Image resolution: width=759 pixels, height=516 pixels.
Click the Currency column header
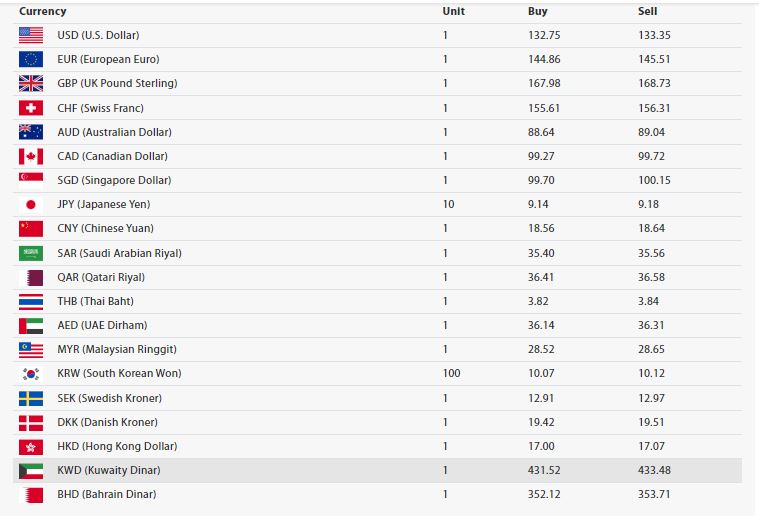(x=42, y=11)
